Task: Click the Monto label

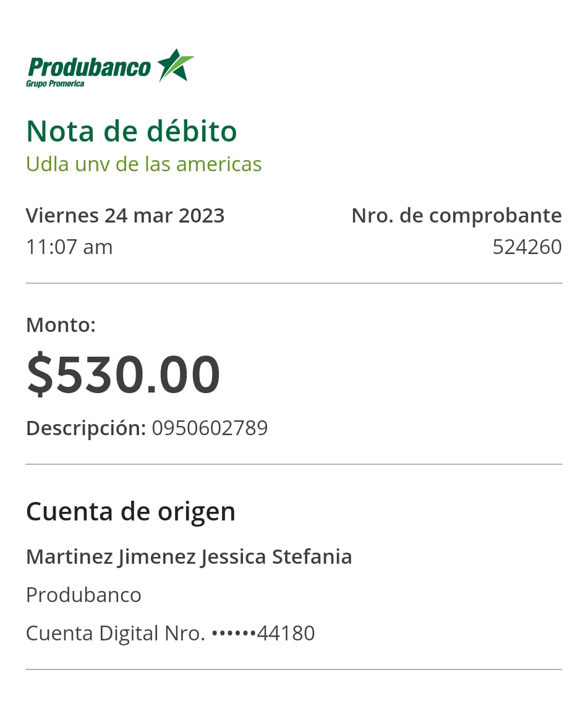Action: [x=61, y=325]
